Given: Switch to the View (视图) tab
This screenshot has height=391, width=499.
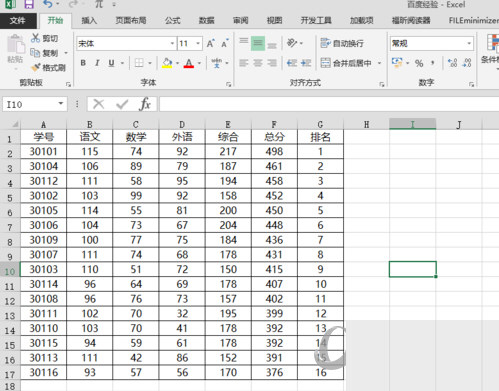Looking at the screenshot, I should coord(274,20).
